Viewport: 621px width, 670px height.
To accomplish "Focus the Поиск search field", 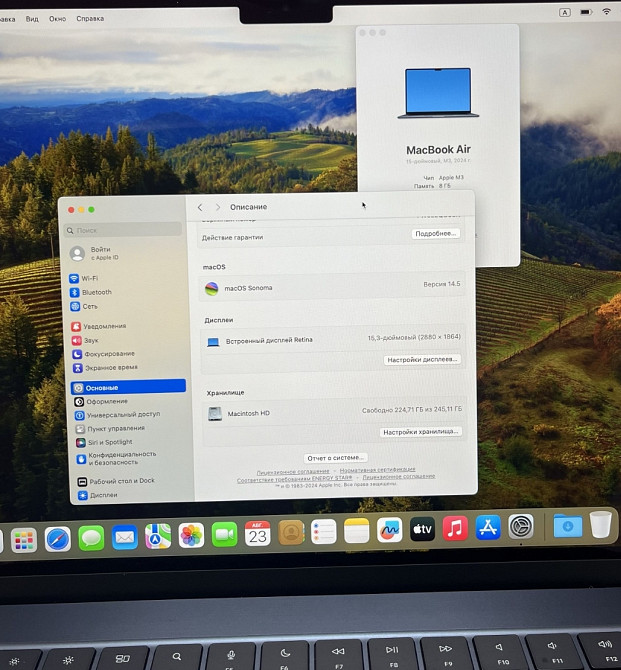I will (x=123, y=230).
